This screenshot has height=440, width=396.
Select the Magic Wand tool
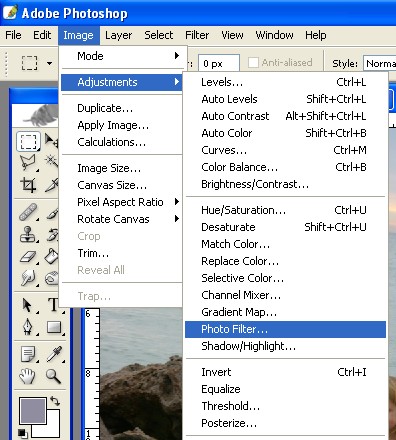tap(51, 162)
